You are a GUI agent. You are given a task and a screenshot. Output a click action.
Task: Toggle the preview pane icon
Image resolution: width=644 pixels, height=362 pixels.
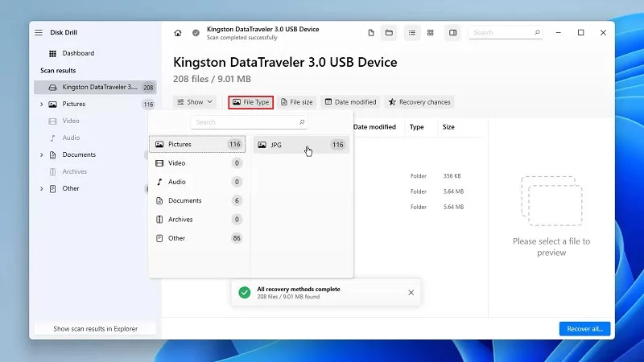click(x=452, y=33)
